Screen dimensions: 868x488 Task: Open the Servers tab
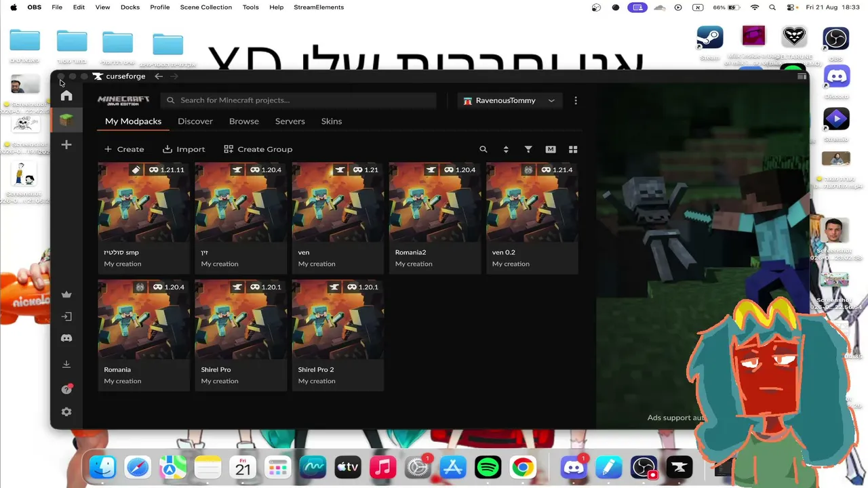pos(290,121)
